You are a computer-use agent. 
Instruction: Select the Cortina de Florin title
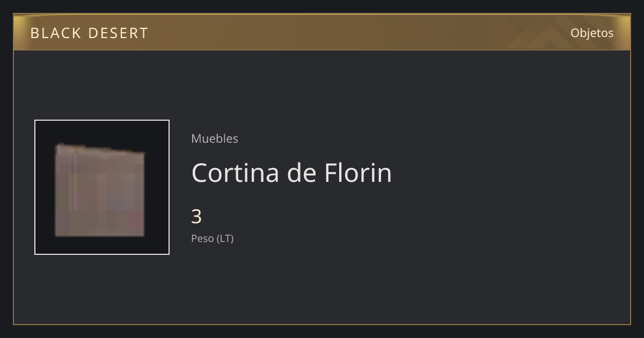[x=291, y=173]
